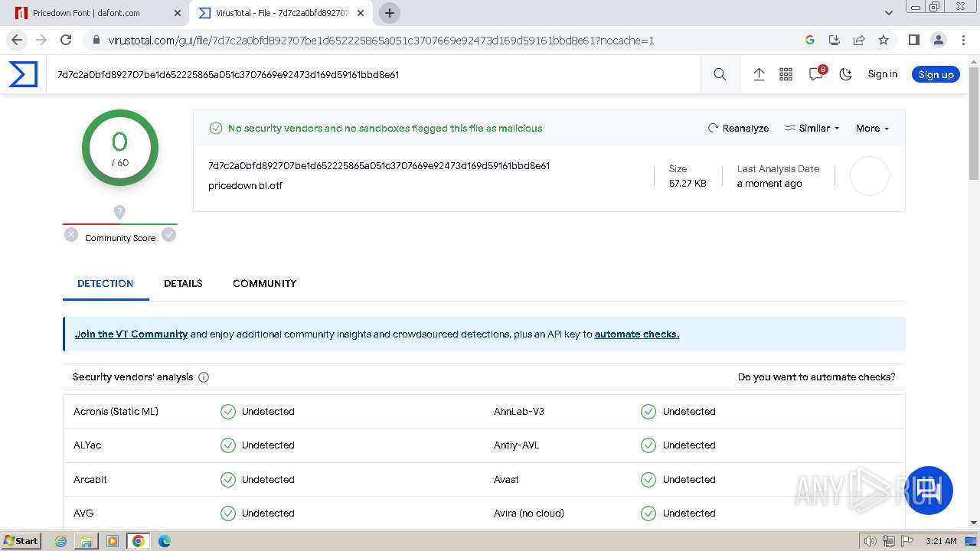
Task: Click the 57.27 KB size value
Action: (x=688, y=184)
